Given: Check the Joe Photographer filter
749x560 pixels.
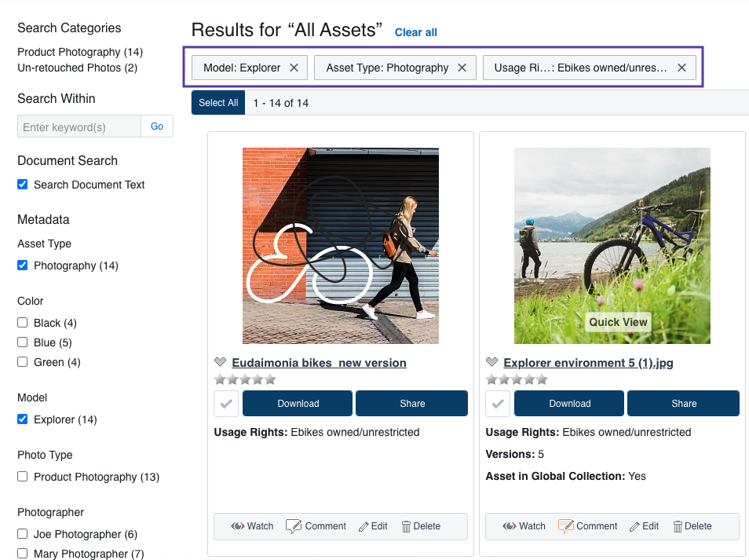Looking at the screenshot, I should pos(23,534).
